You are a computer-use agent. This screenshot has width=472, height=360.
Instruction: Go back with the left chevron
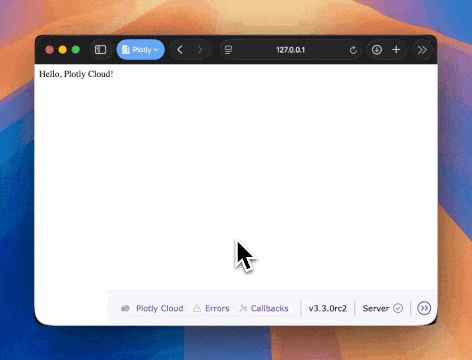[x=180, y=50]
